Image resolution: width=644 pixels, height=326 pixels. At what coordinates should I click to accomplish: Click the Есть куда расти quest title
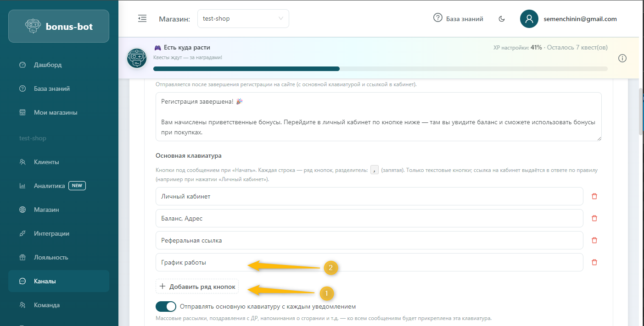(x=187, y=48)
